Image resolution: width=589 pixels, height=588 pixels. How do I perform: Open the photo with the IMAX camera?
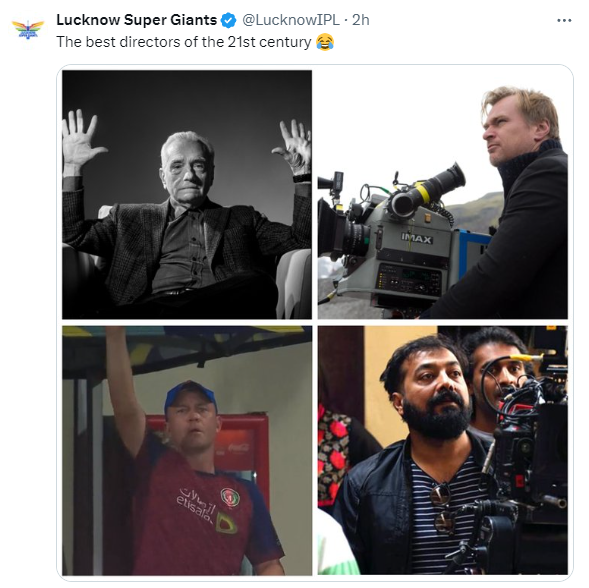[x=443, y=195]
